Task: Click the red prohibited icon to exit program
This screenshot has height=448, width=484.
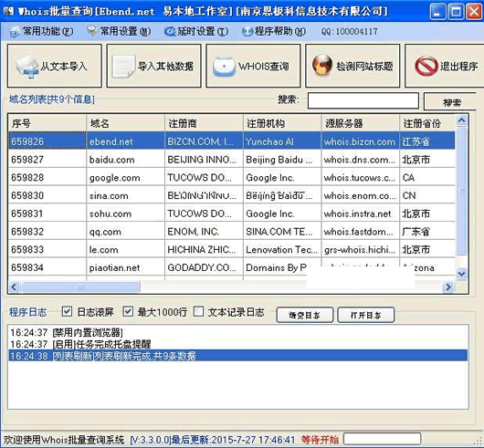Action: [426, 66]
